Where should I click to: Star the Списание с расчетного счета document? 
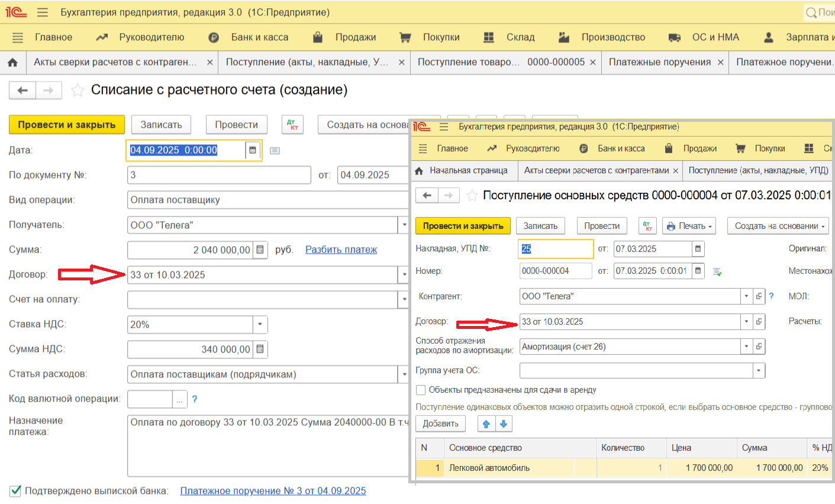coord(78,91)
